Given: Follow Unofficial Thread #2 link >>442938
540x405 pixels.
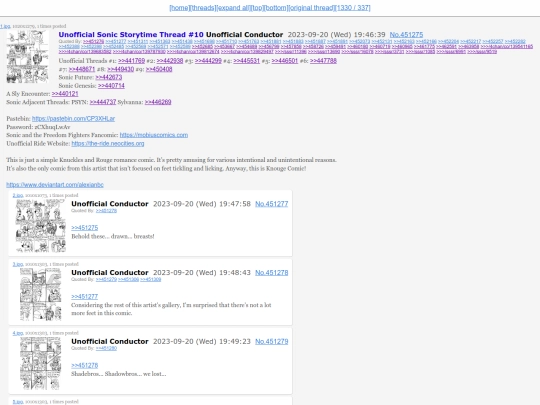Looking at the screenshot, I should coord(170,61).
